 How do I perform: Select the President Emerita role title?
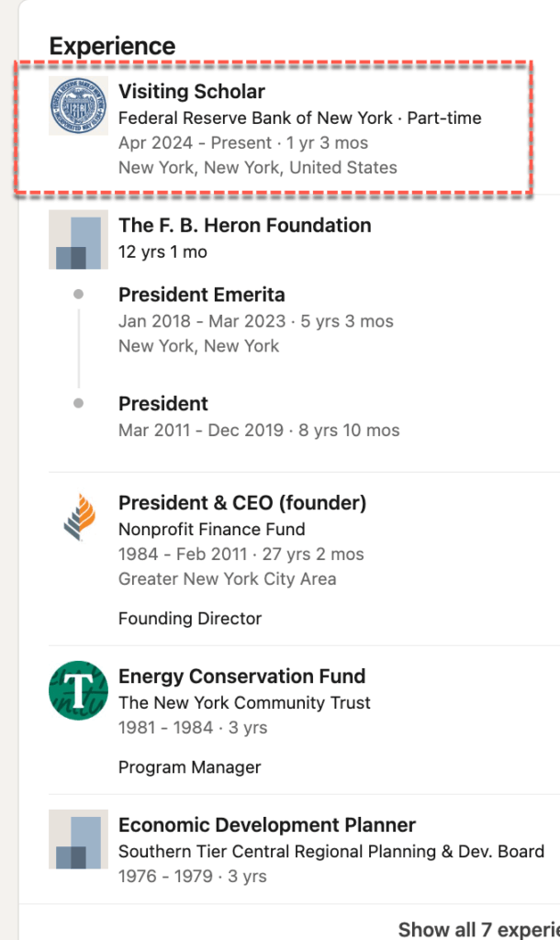[x=201, y=296]
